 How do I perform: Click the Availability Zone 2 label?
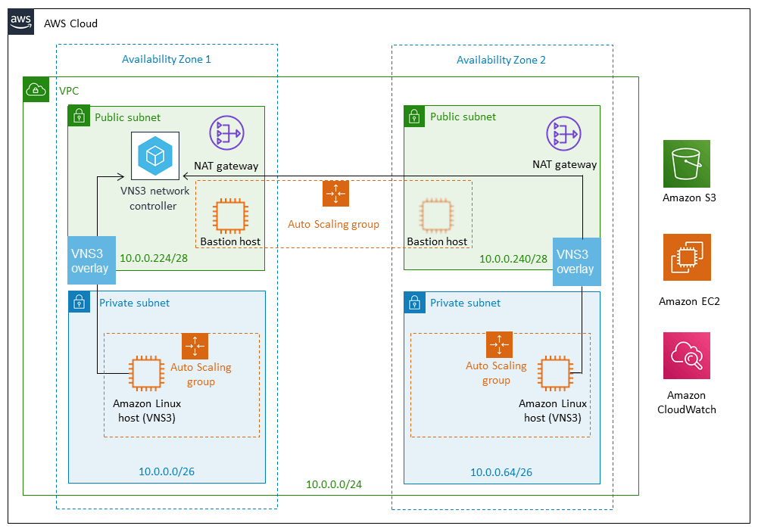pos(501,60)
